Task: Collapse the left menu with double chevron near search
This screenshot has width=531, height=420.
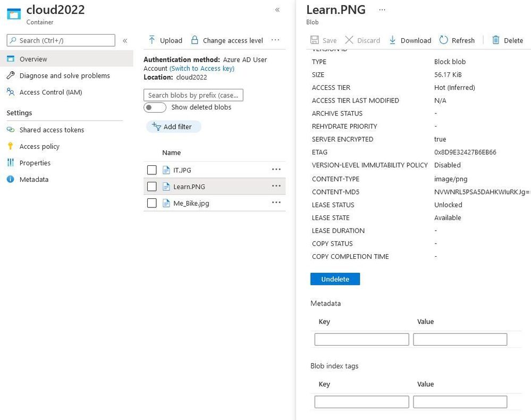Action: (125, 40)
